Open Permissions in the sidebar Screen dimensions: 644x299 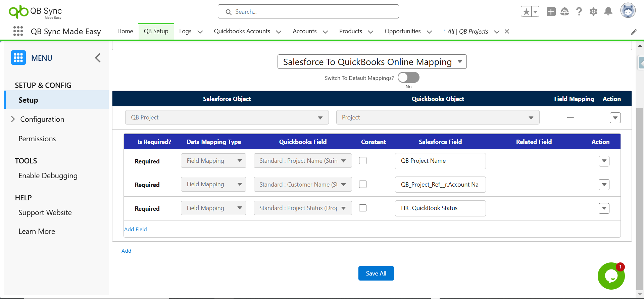click(37, 139)
